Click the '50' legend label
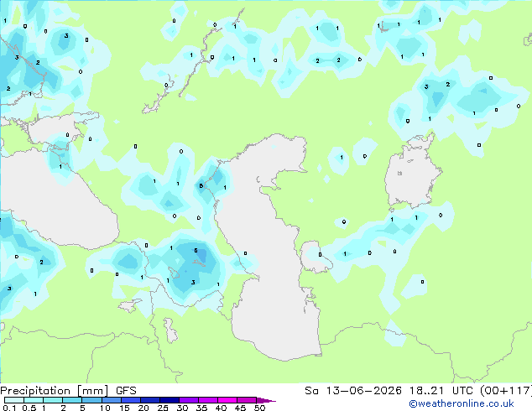This screenshot has height=411, width=532. pos(259,408)
